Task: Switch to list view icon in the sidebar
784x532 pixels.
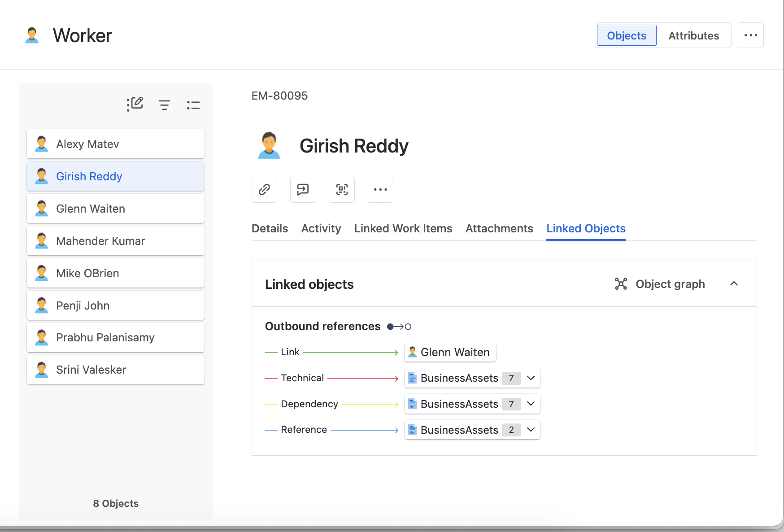Action: [193, 105]
